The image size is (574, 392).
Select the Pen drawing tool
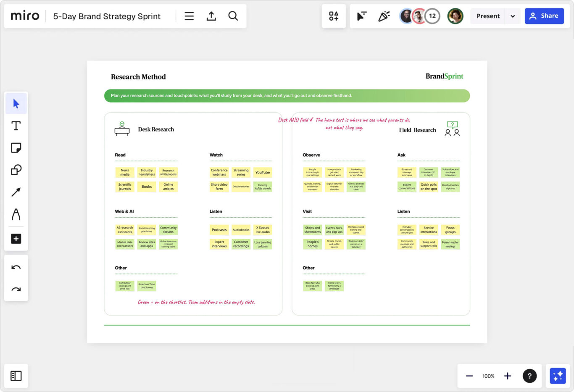[16, 214]
